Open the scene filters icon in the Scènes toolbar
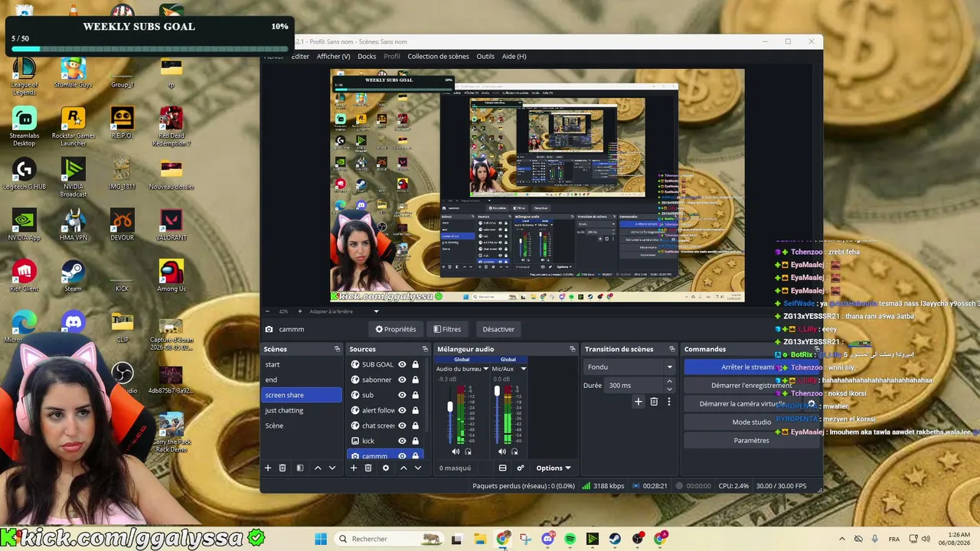 point(300,468)
